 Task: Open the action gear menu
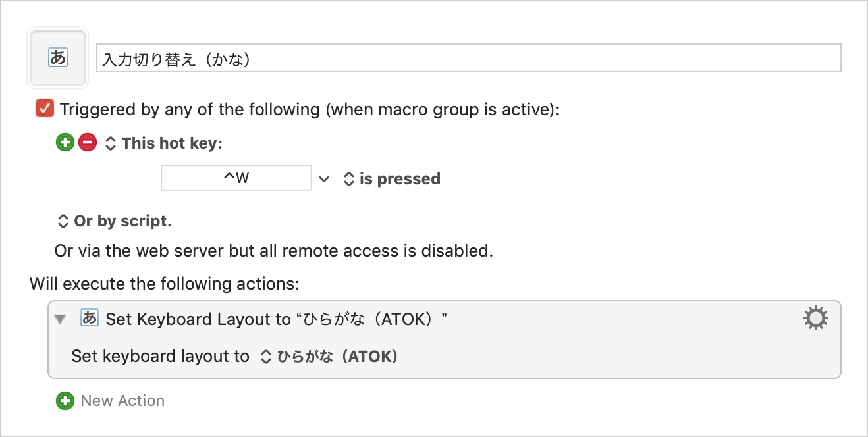pos(816,319)
